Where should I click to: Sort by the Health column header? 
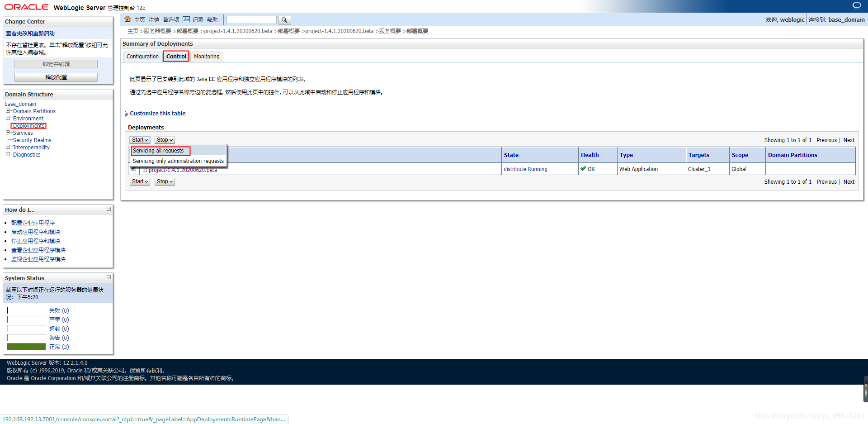[x=590, y=155]
